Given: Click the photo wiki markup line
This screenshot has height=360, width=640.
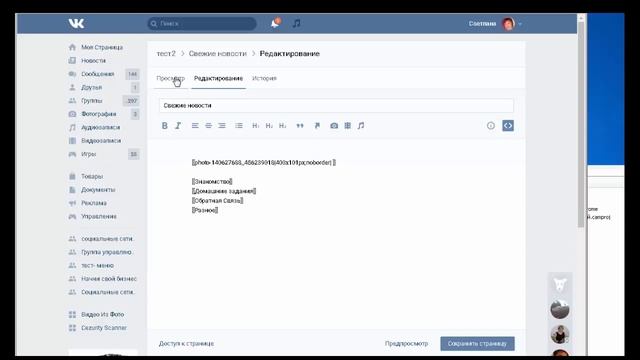Looking at the screenshot, I should [264, 162].
